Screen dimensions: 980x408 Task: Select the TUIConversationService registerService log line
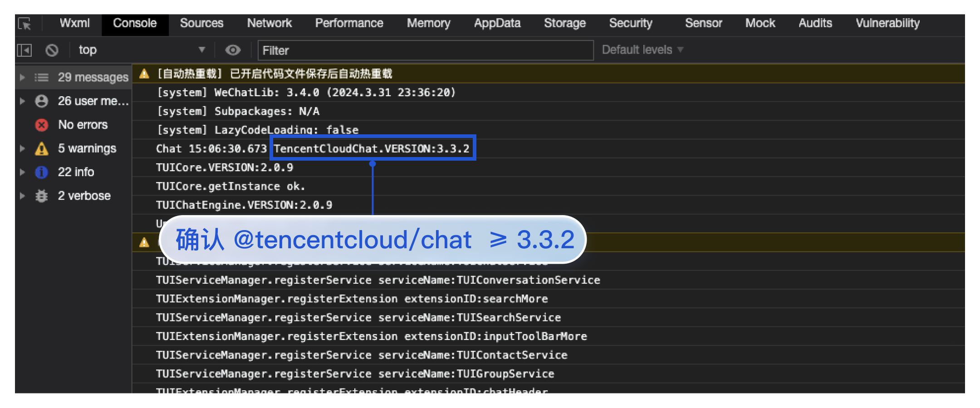pyautogui.click(x=549, y=280)
